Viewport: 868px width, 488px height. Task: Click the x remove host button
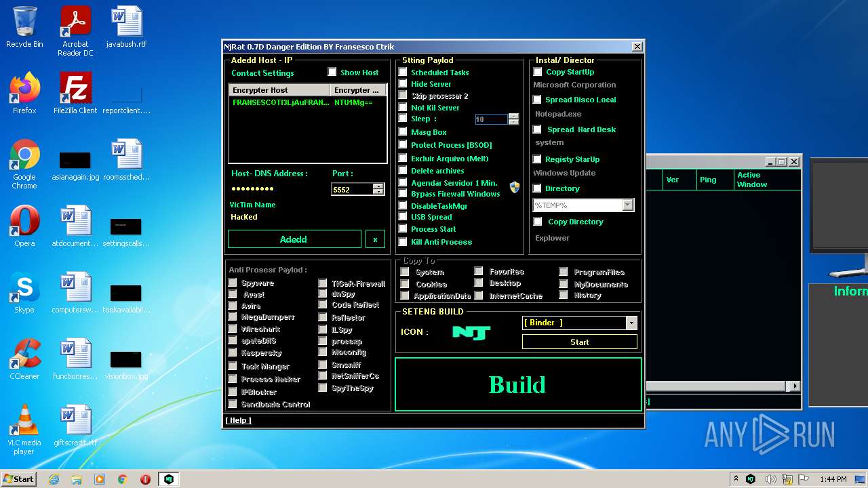(375, 239)
